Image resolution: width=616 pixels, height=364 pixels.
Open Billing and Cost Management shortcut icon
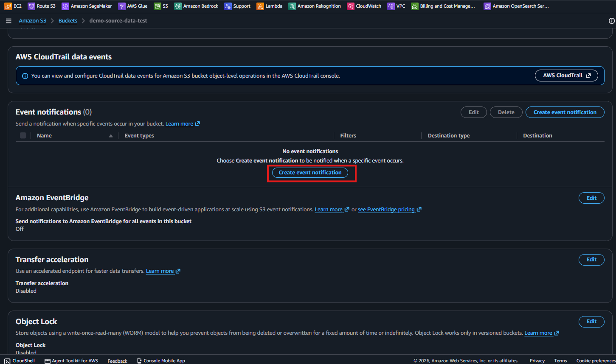tap(415, 6)
